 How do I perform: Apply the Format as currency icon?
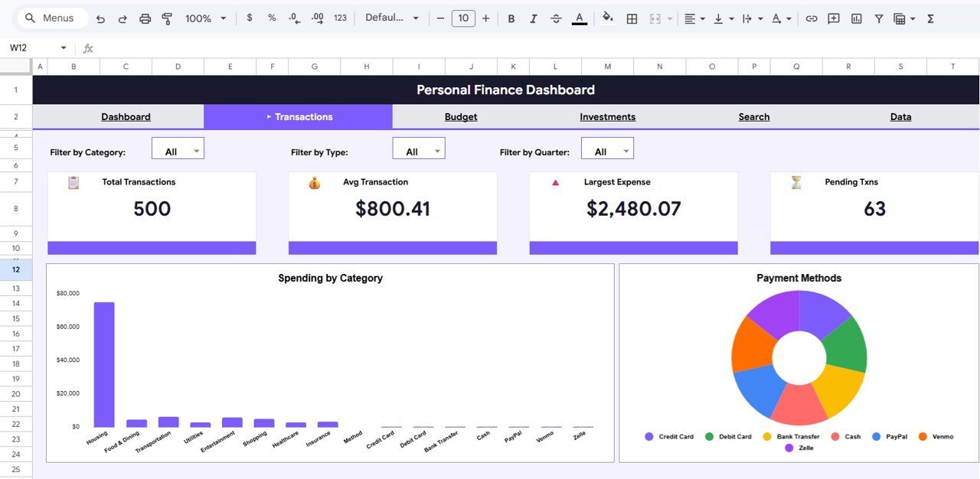point(249,18)
